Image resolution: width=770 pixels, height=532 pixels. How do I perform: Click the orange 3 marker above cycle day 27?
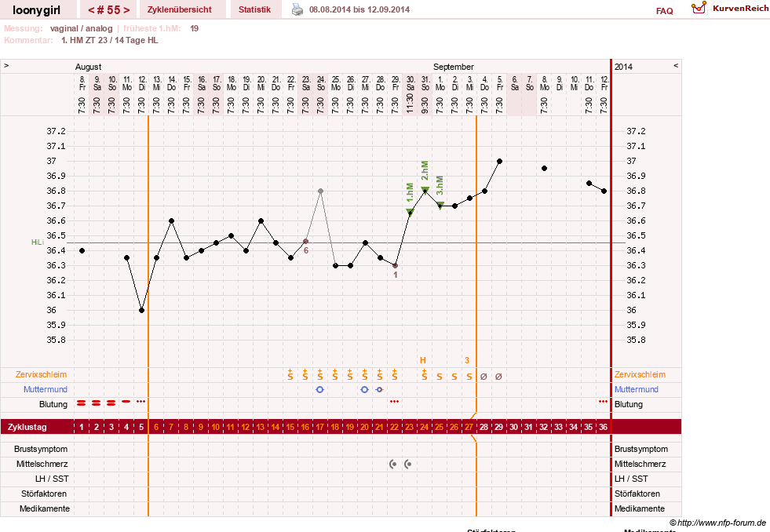point(467,360)
